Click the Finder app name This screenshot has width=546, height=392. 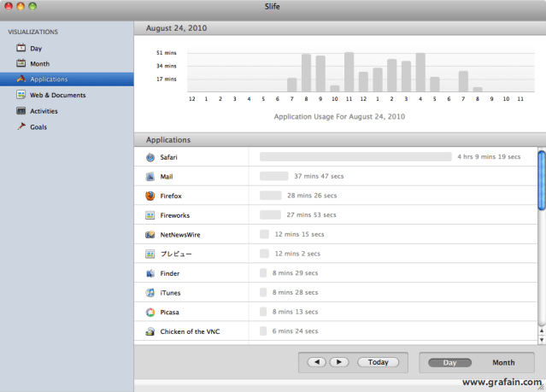pos(169,273)
